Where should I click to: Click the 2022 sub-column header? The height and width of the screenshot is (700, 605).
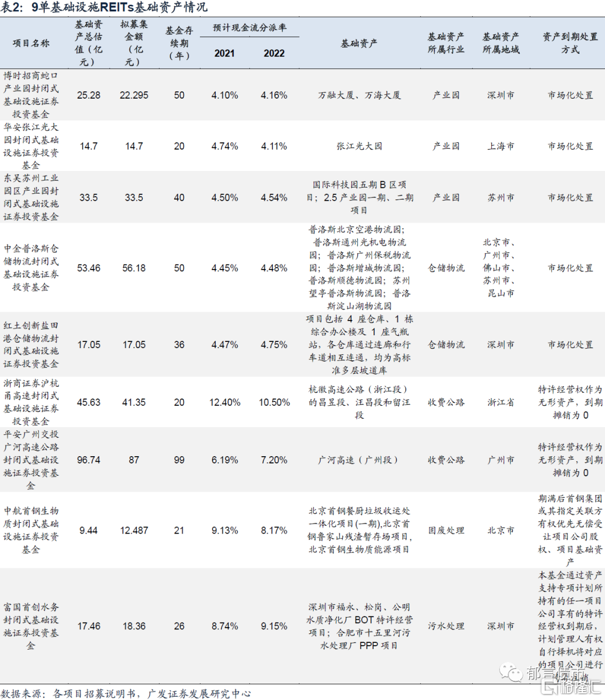click(274, 53)
